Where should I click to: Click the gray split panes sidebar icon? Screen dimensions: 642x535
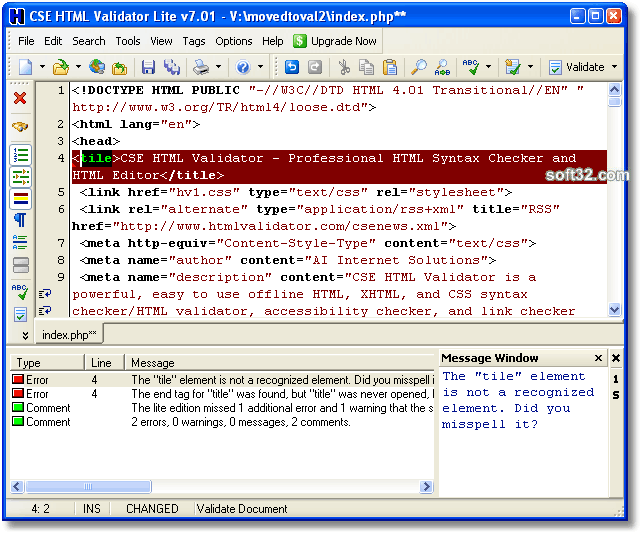click(x=20, y=265)
